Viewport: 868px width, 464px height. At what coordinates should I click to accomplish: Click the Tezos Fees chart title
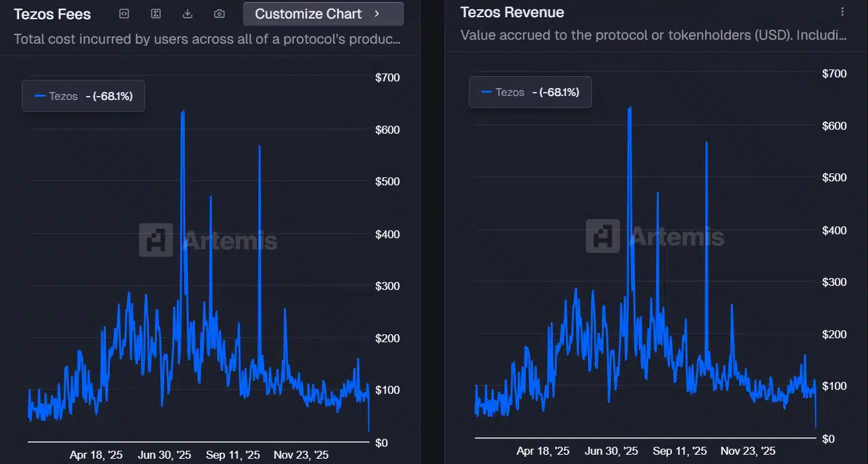click(x=52, y=14)
